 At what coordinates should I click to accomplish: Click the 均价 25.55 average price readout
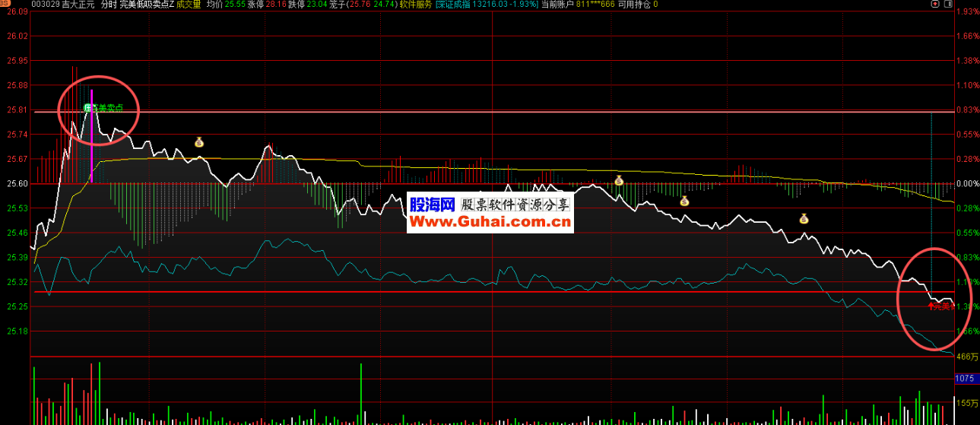point(224,5)
